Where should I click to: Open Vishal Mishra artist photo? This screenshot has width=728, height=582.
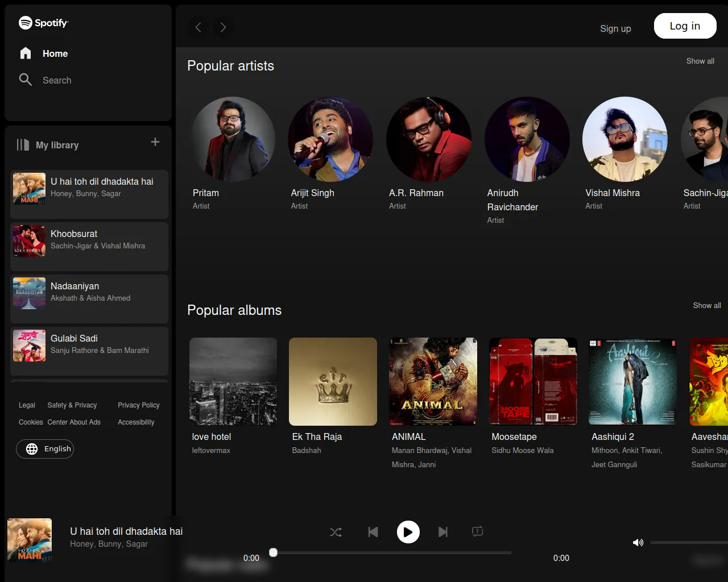[x=625, y=139]
